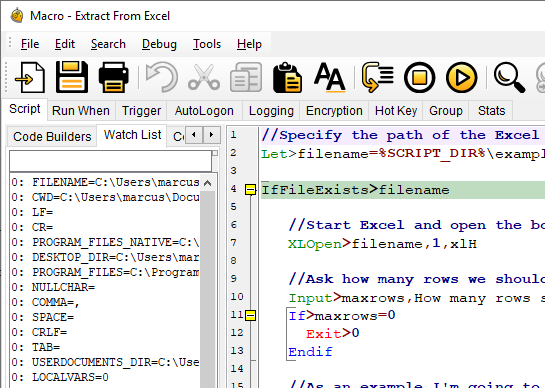Click the Import script toolbar icon

click(x=30, y=77)
